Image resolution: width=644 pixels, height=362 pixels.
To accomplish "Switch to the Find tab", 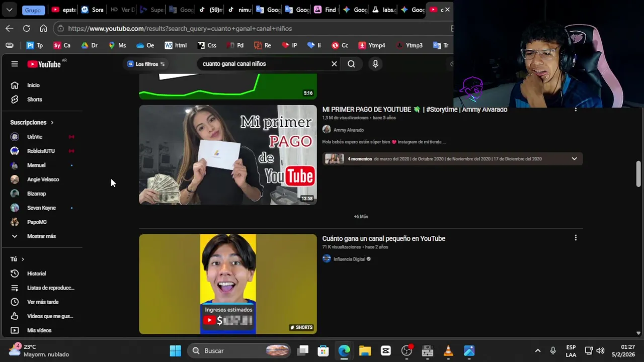I will (325, 10).
